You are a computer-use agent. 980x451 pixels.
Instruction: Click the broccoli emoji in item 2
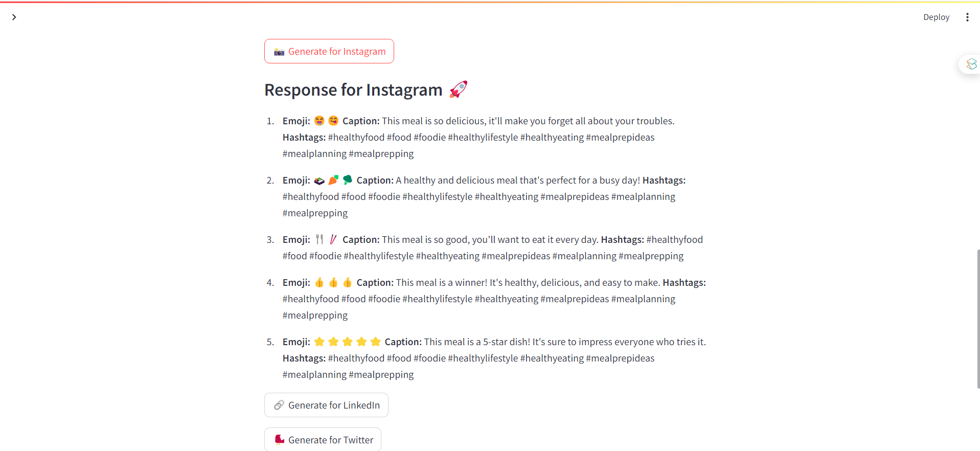[348, 180]
